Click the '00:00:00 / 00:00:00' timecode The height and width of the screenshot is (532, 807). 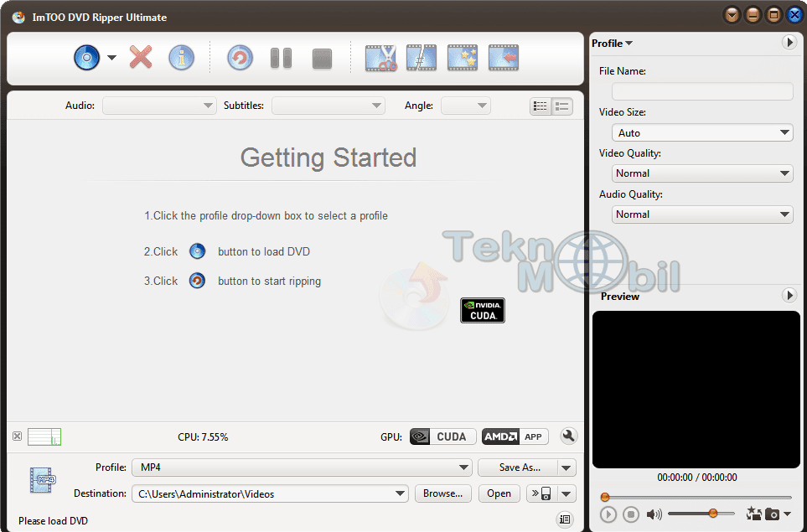(697, 478)
